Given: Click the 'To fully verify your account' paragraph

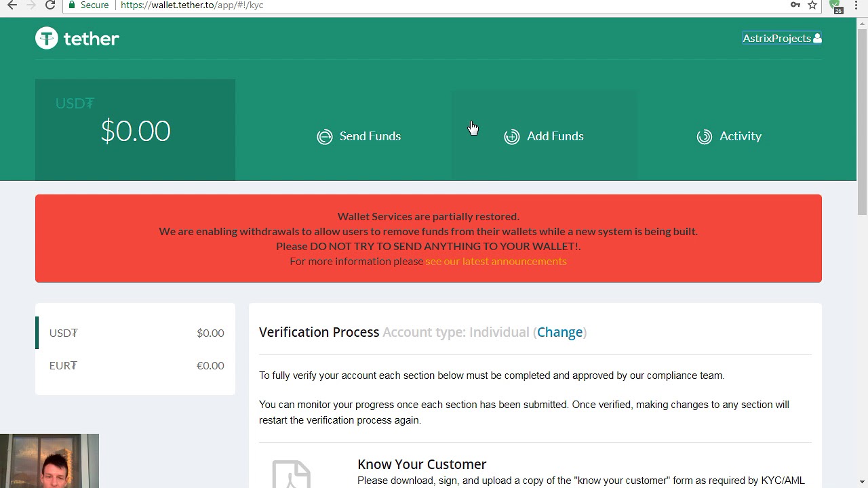Looking at the screenshot, I should (x=492, y=375).
